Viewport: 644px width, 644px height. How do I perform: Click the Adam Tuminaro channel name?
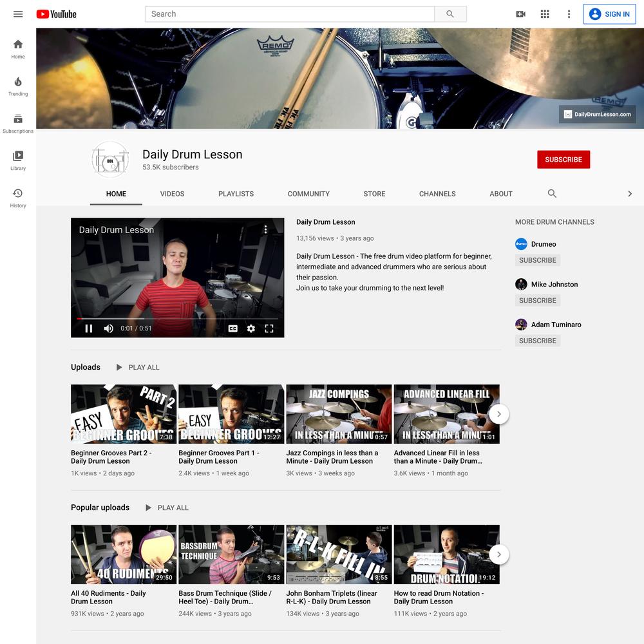click(556, 325)
